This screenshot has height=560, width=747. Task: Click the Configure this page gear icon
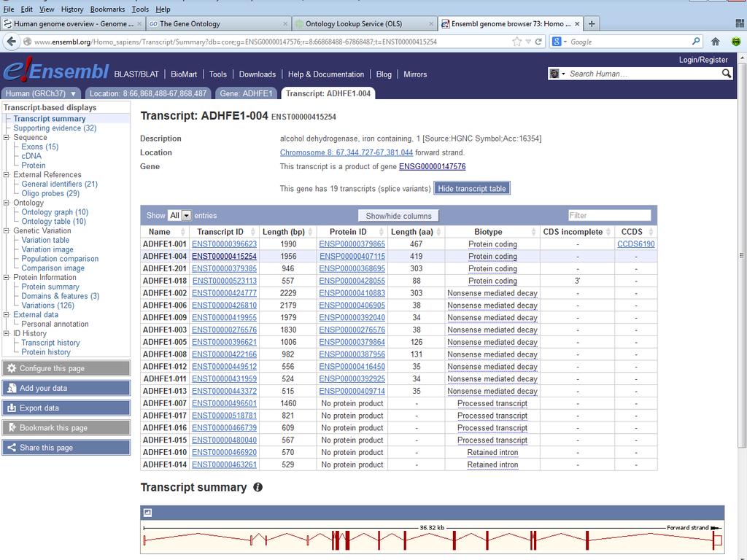click(12, 368)
